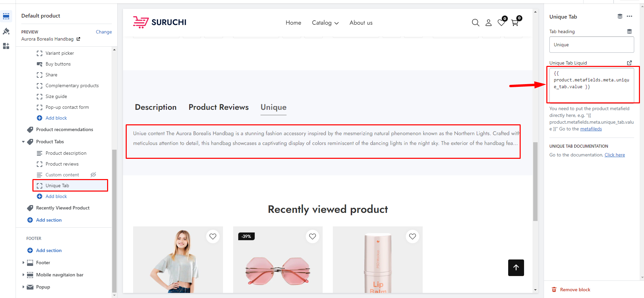Toggle wishlist heart on the sunglasses product
The width and height of the screenshot is (644, 298).
(313, 237)
